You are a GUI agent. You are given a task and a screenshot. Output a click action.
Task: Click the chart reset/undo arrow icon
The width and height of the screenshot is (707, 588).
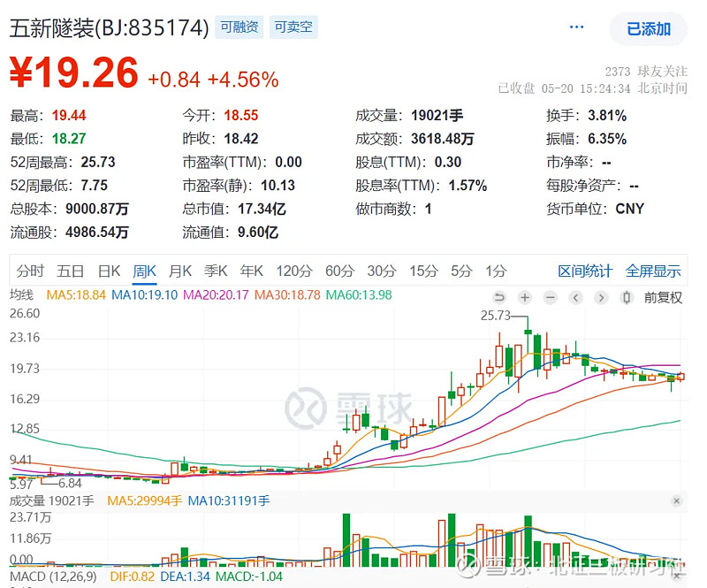[x=499, y=297]
